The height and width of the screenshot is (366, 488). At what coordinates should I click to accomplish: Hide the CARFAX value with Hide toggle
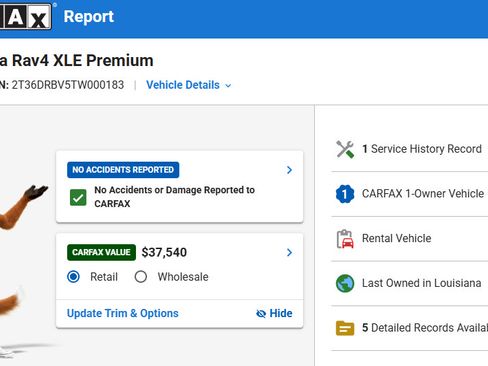point(274,313)
